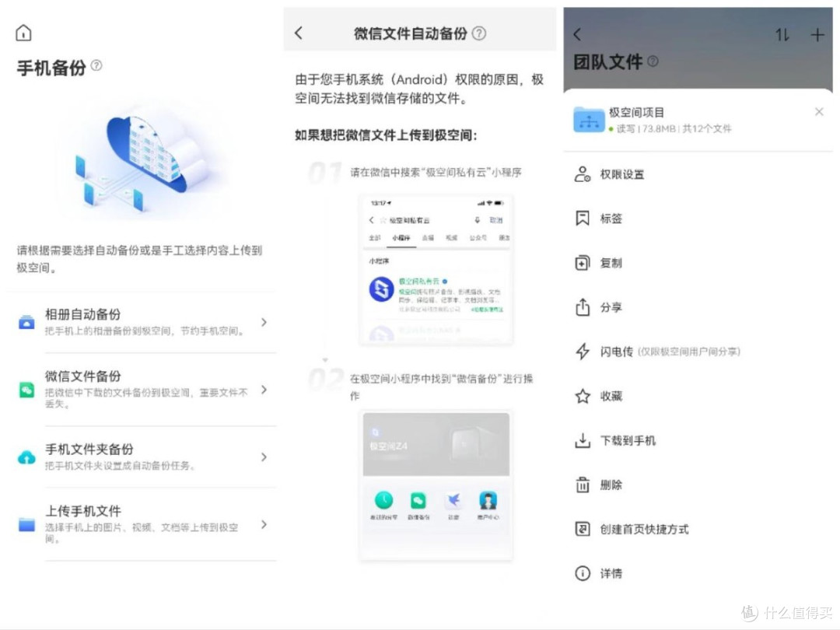840x630 pixels.
Task: Go back from 微信文件自动备份 page
Action: tap(299, 33)
